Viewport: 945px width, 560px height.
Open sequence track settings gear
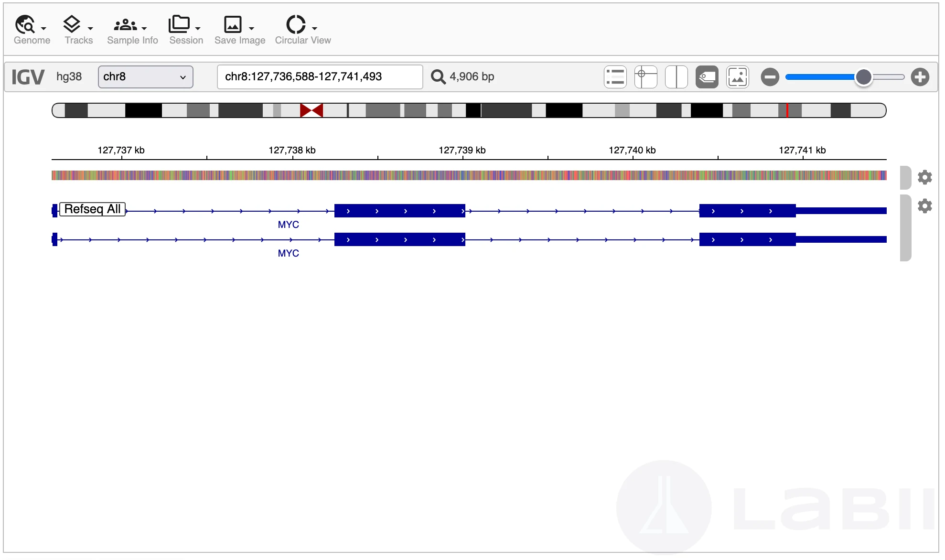point(924,177)
